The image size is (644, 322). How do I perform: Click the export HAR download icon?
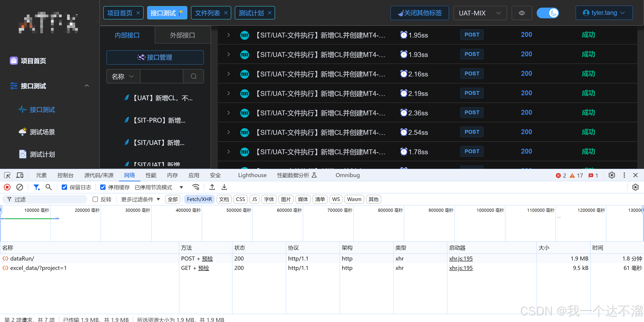224,187
